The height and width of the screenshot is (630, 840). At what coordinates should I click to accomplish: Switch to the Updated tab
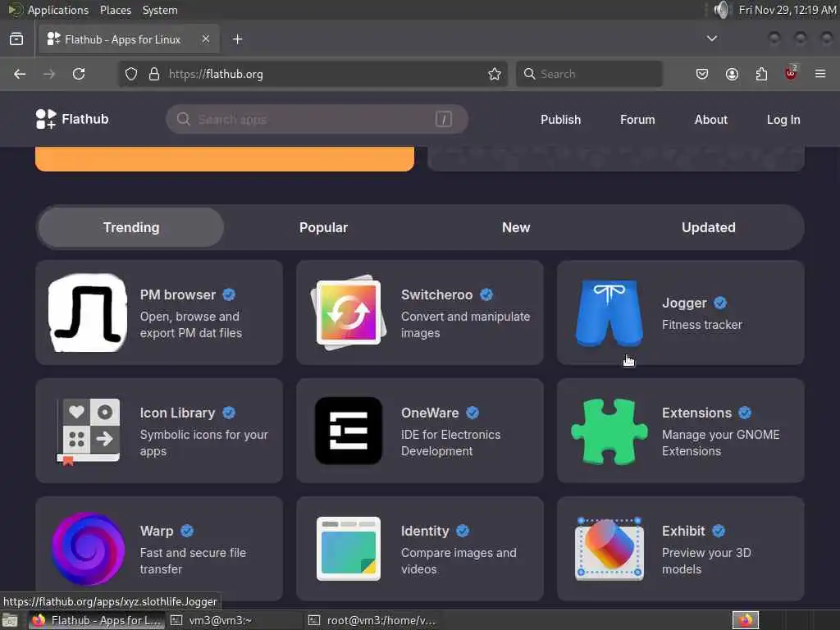(x=708, y=228)
